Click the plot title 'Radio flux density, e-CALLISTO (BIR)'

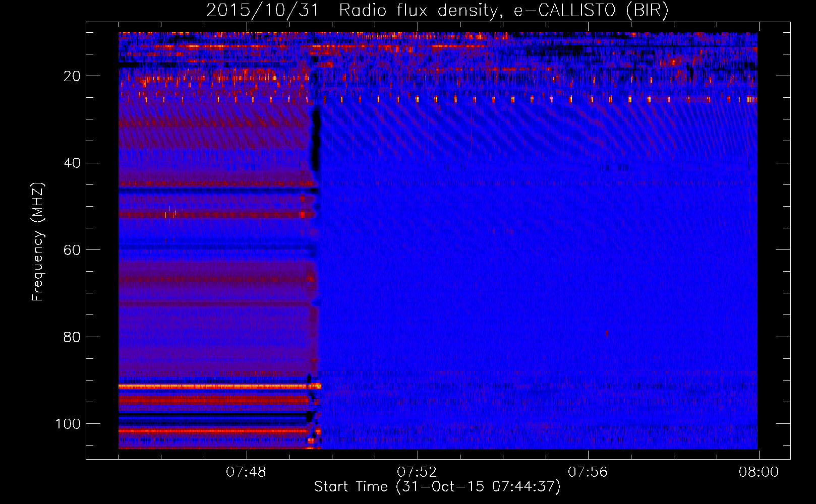click(503, 11)
